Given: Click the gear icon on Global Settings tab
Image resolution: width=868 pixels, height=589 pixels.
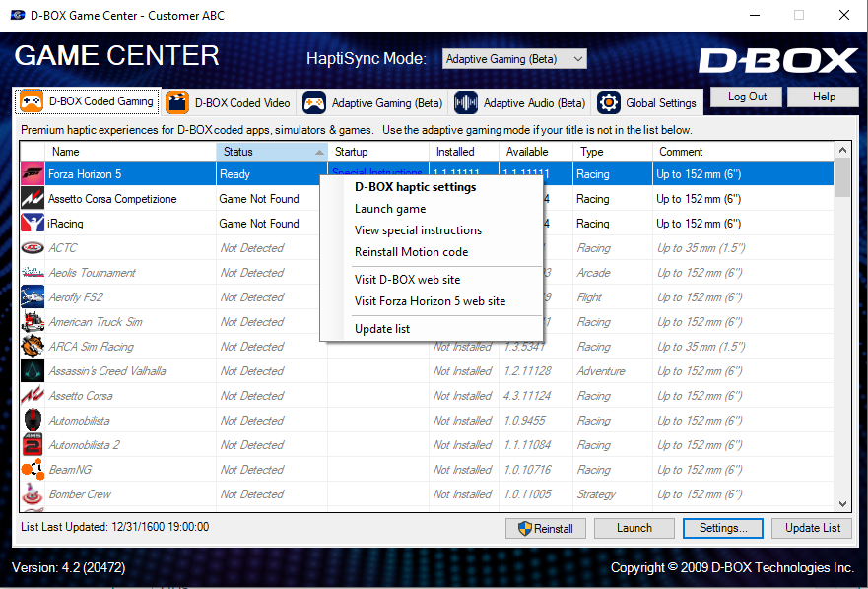Looking at the screenshot, I should tap(607, 101).
